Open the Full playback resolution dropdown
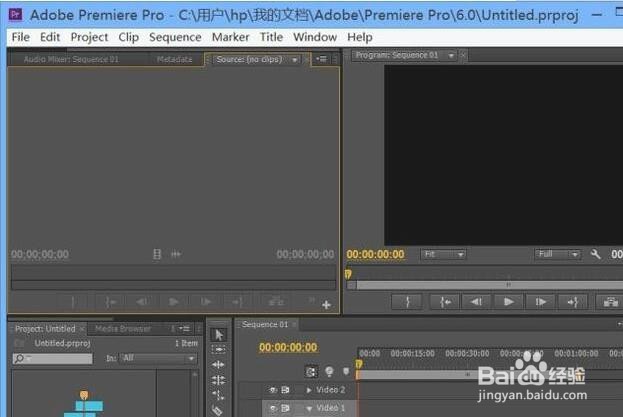The image size is (623, 417). [557, 254]
